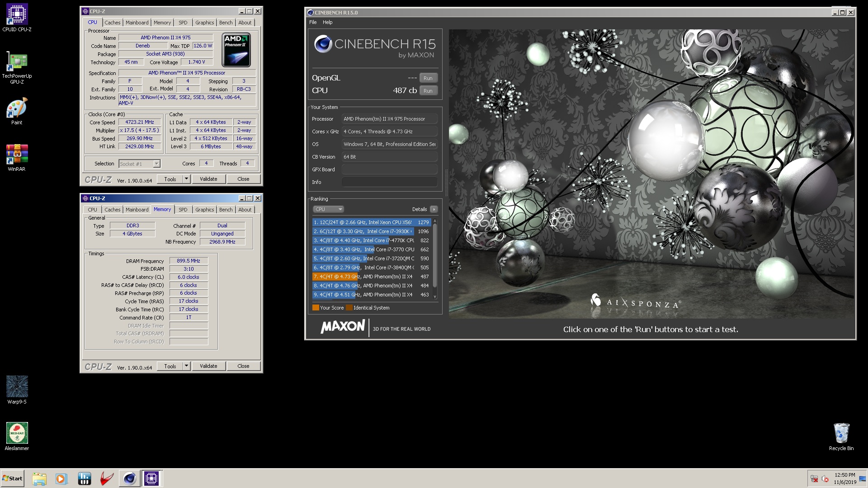Open the Paint desktop icon
Viewport: 868px width, 488px height.
pos(17,112)
